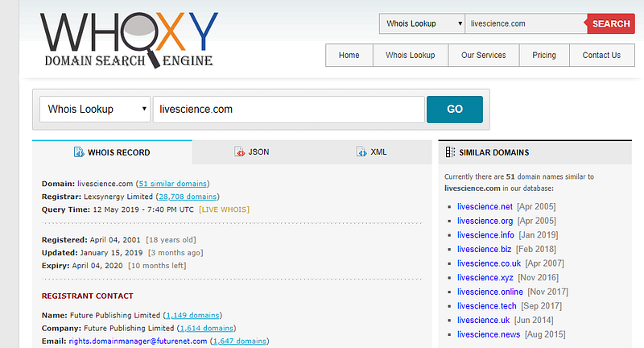Open livescience.tech similar domain
644x348 pixels.
coord(487,306)
